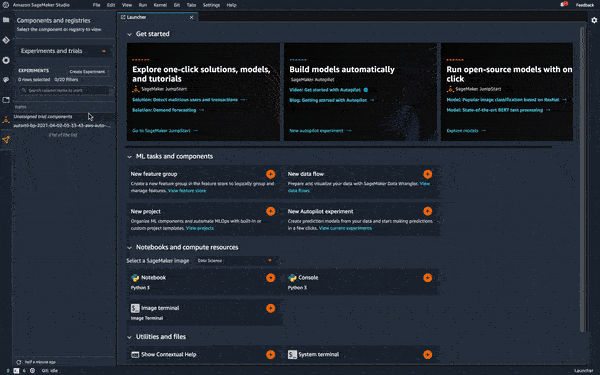
Task: Click the Feedback button
Action: [585, 5]
